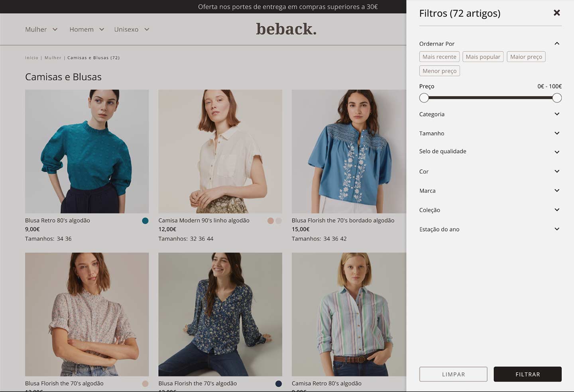This screenshot has width=574, height=392.
Task: Sort by Maior preço
Action: click(526, 57)
